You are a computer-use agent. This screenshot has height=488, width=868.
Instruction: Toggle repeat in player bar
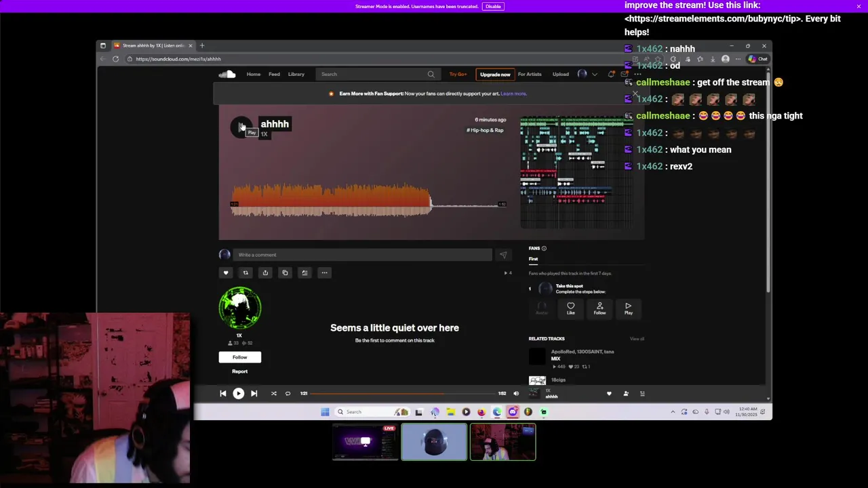coord(288,393)
